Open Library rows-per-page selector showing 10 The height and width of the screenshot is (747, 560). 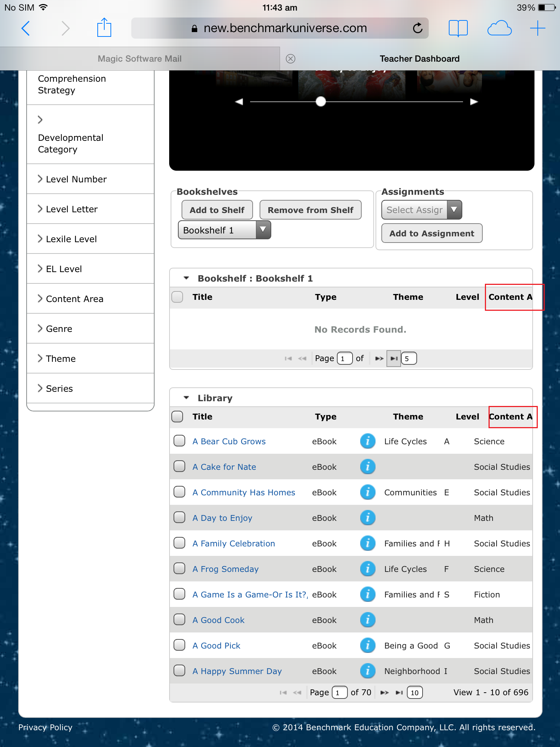click(x=415, y=692)
